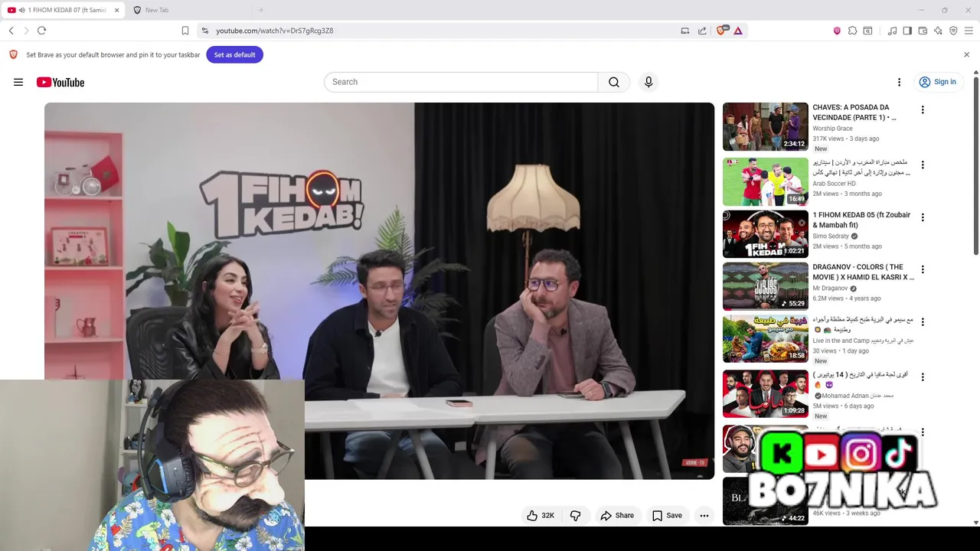Screen dimensions: 980x551
Task: Share this page via address bar share icon
Action: click(703, 31)
